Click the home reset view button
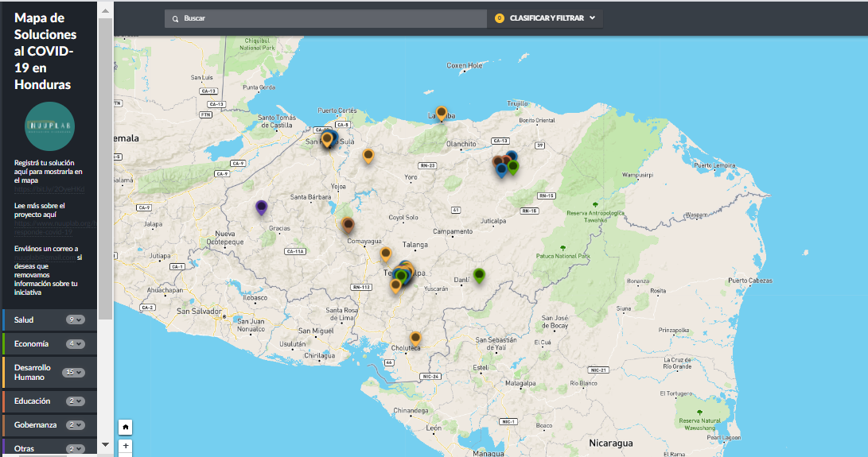Image resolution: width=868 pixels, height=457 pixels. [125, 427]
